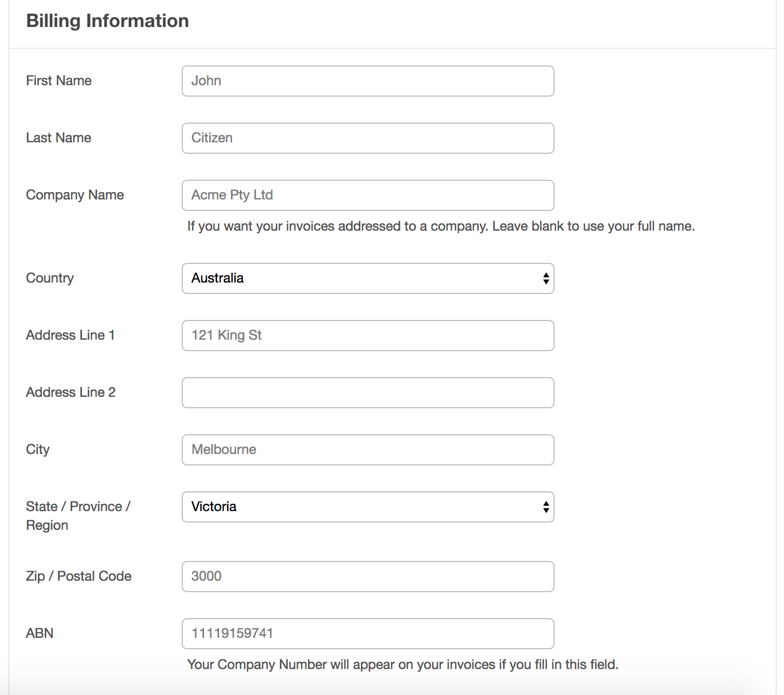Click the 'Company Name' label
The height and width of the screenshot is (695, 784).
(75, 195)
